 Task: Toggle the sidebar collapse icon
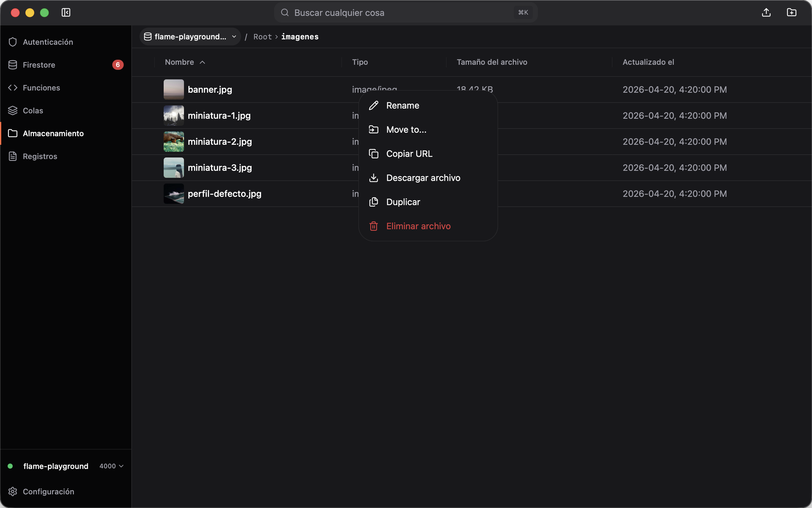[x=66, y=12]
